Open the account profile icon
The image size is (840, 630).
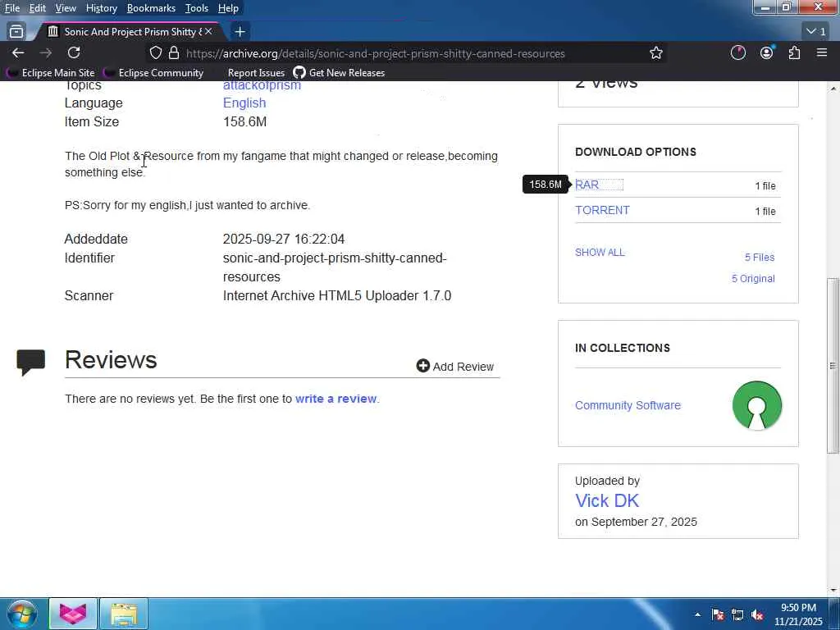pyautogui.click(x=767, y=52)
